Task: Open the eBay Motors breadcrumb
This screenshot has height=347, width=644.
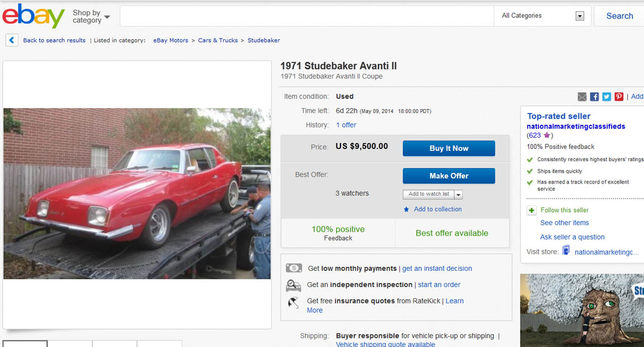Action: (x=171, y=40)
